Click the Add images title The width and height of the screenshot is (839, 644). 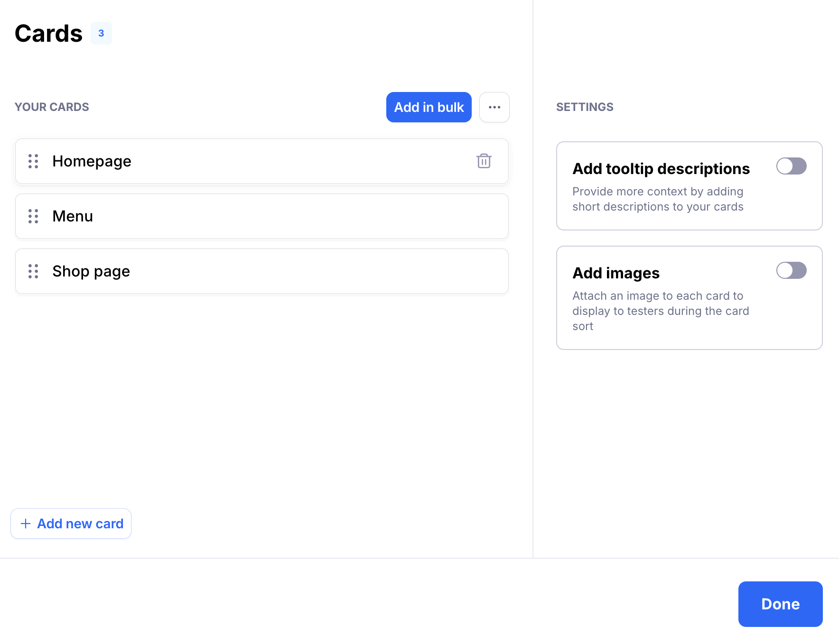(616, 273)
